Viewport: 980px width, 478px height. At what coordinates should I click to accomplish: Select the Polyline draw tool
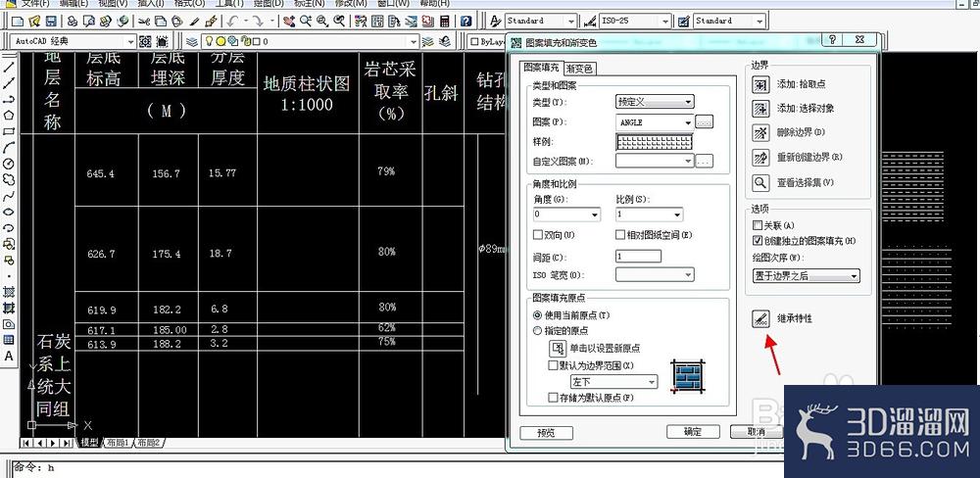pos(9,99)
